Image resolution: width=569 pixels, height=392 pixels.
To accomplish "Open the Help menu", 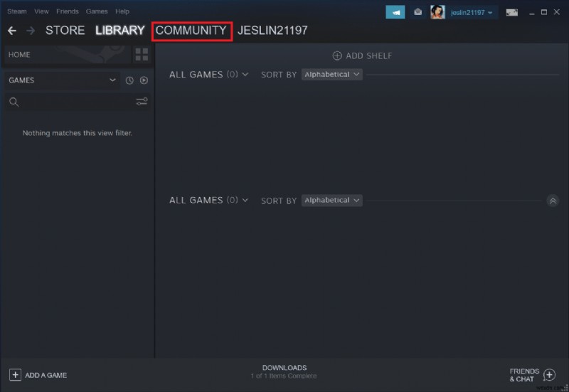I will (122, 11).
